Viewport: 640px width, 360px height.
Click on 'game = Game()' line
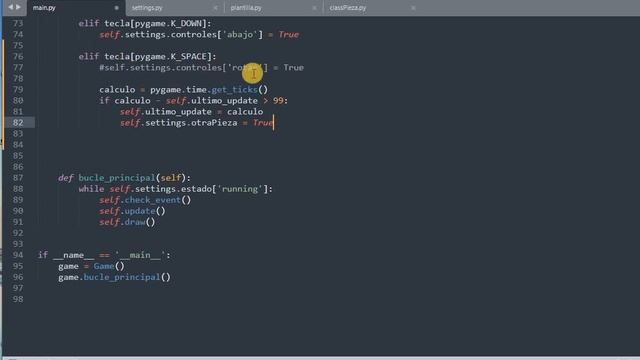pyautogui.click(x=91, y=266)
